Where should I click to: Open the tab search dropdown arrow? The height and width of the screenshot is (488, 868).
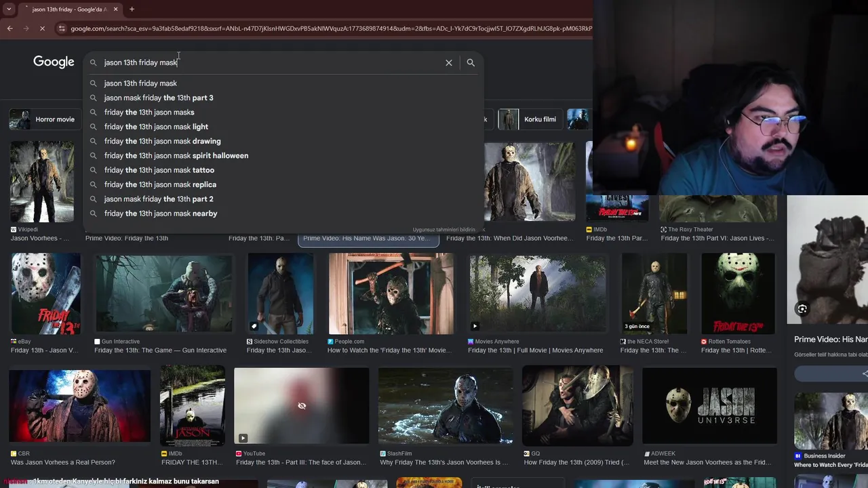[x=8, y=9]
